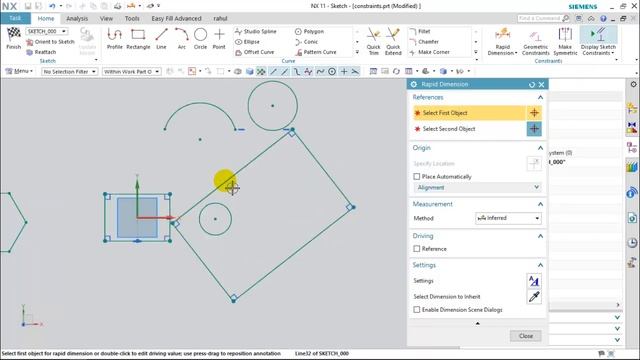Choose the Conic tool
The width and height of the screenshot is (640, 360).
point(307,42)
